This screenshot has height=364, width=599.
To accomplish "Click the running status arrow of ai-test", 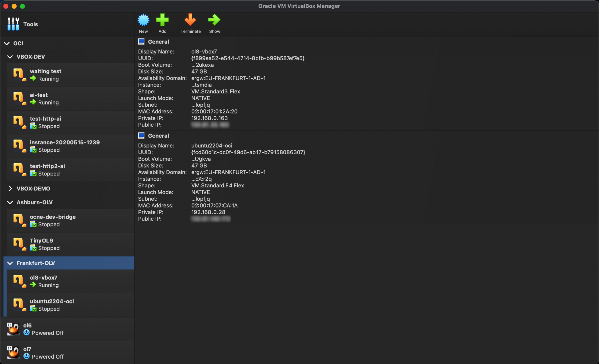I will (x=33, y=102).
